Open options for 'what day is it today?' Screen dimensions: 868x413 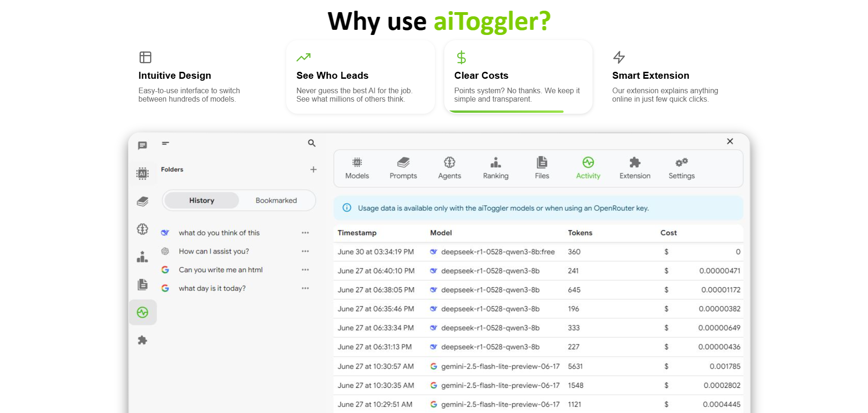(305, 288)
